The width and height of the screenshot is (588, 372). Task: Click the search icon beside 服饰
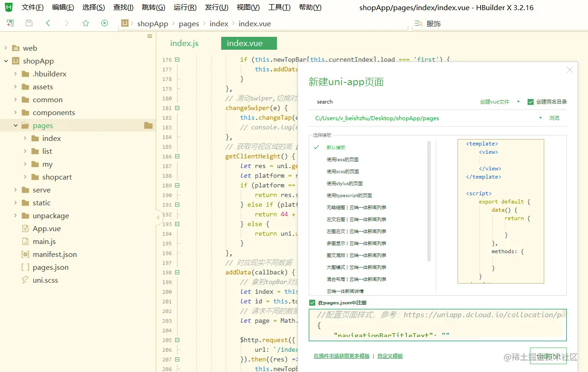[418, 23]
